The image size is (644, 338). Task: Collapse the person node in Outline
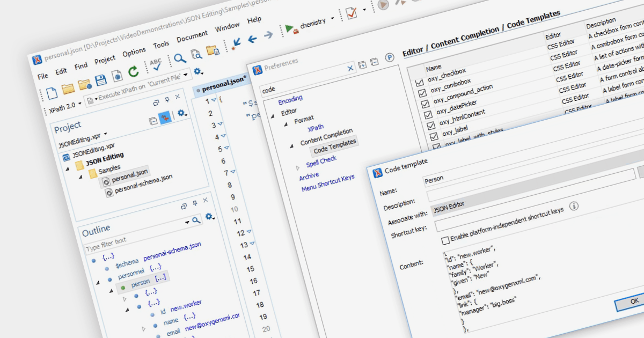pos(112,291)
